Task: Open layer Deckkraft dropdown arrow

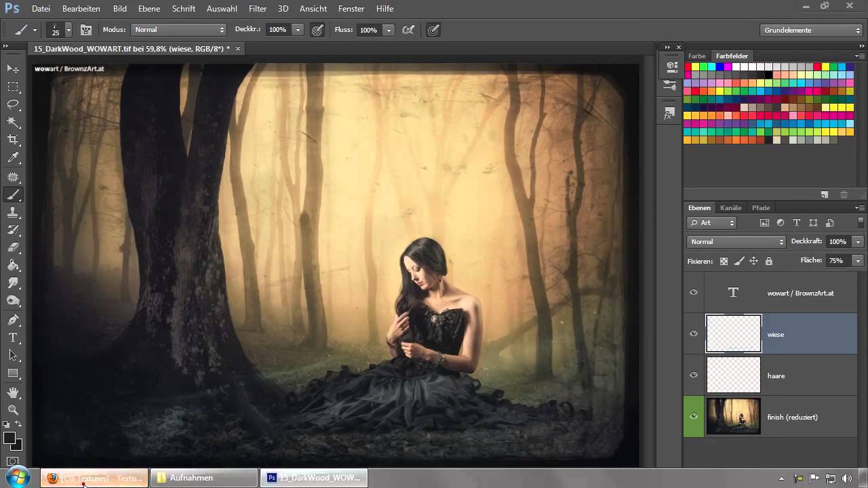Action: tap(858, 241)
